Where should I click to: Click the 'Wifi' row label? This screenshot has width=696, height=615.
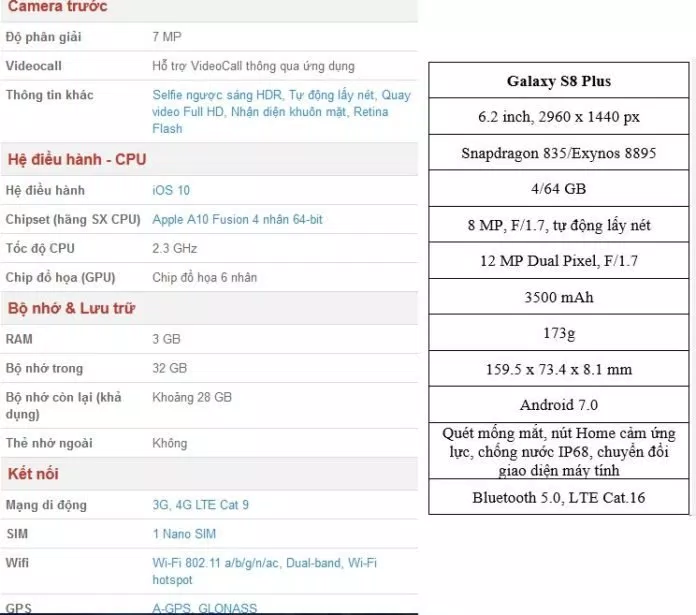coord(17,563)
